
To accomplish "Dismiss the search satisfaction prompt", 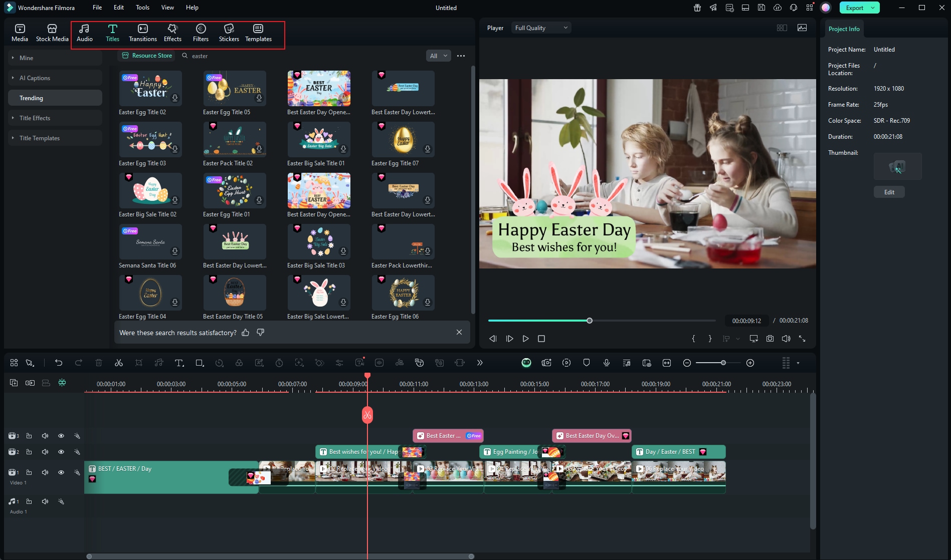I will pyautogui.click(x=459, y=333).
